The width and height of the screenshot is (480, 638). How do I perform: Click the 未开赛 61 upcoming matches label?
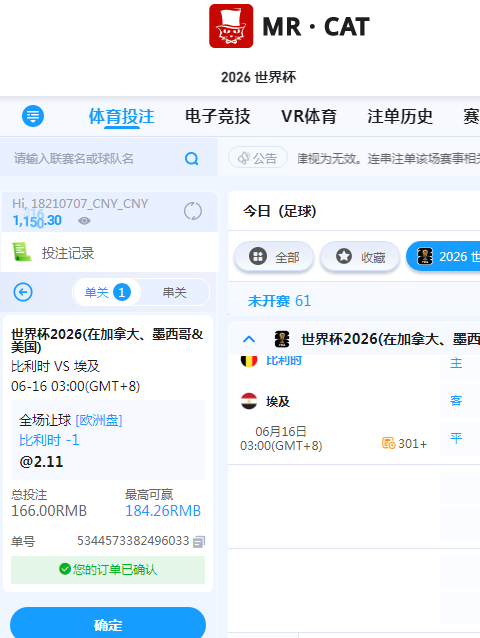(279, 301)
